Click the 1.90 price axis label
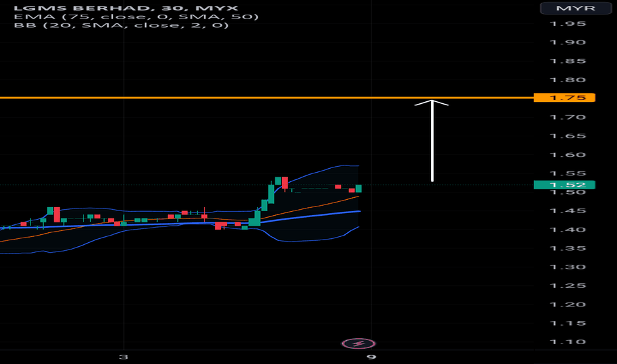 click(x=567, y=42)
